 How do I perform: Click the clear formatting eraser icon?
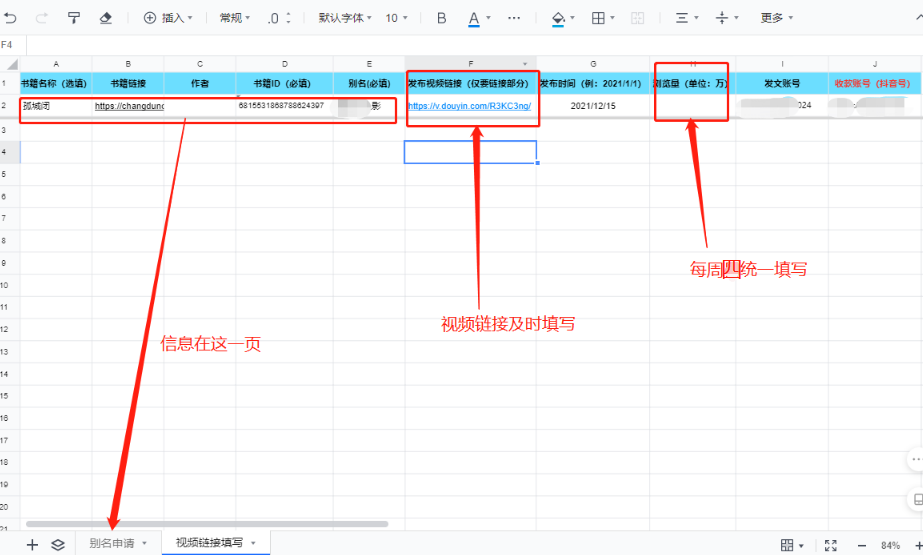(x=106, y=18)
